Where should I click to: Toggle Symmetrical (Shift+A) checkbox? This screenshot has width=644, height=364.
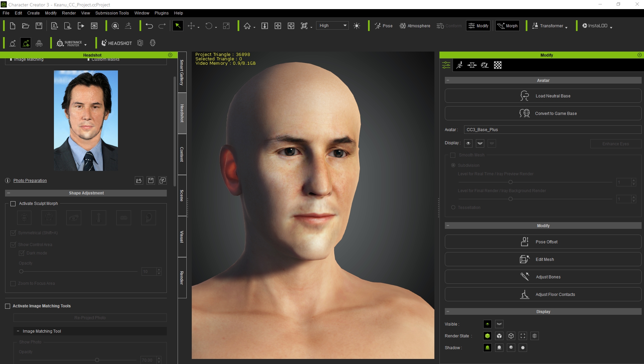(x=13, y=233)
